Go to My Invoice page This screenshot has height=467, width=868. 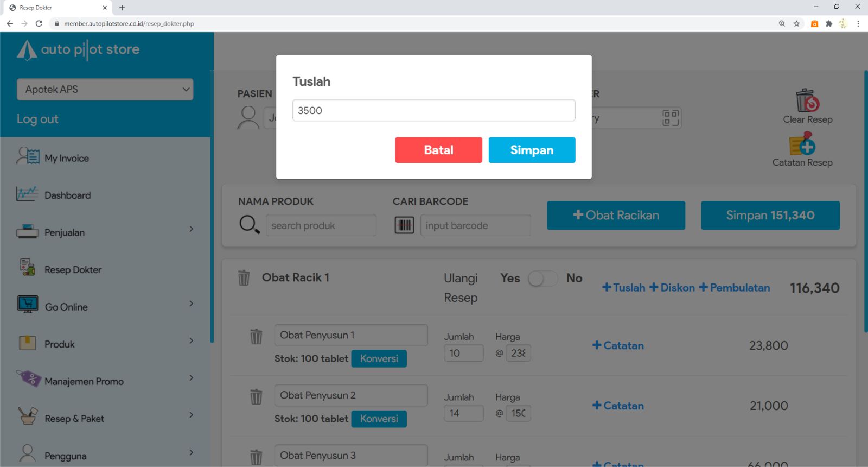click(x=66, y=158)
